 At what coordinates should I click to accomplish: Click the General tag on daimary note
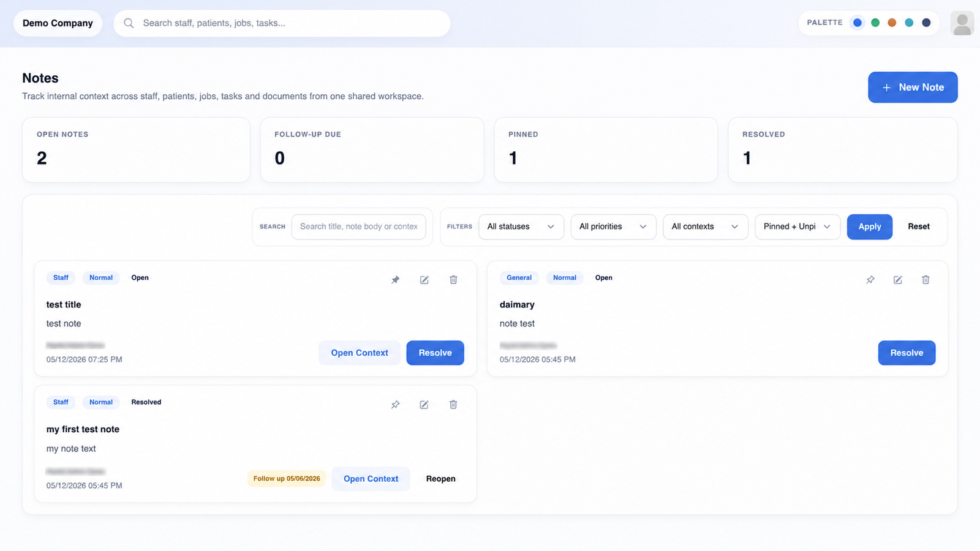519,278
